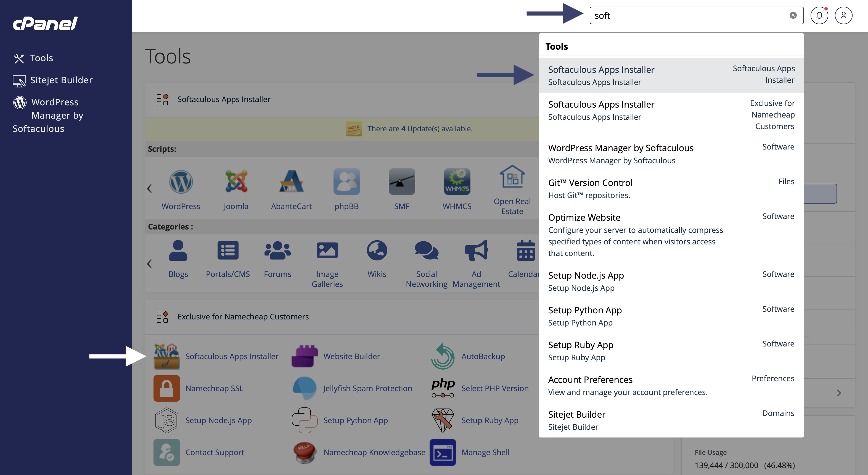Open Sitejet Builder in the sidebar
The width and height of the screenshot is (868, 475).
[61, 80]
